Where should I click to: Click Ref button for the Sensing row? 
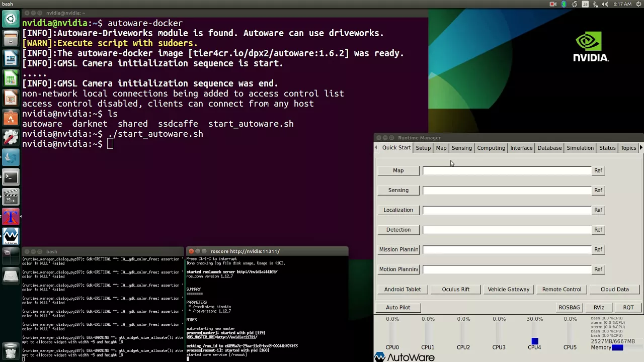598,190
